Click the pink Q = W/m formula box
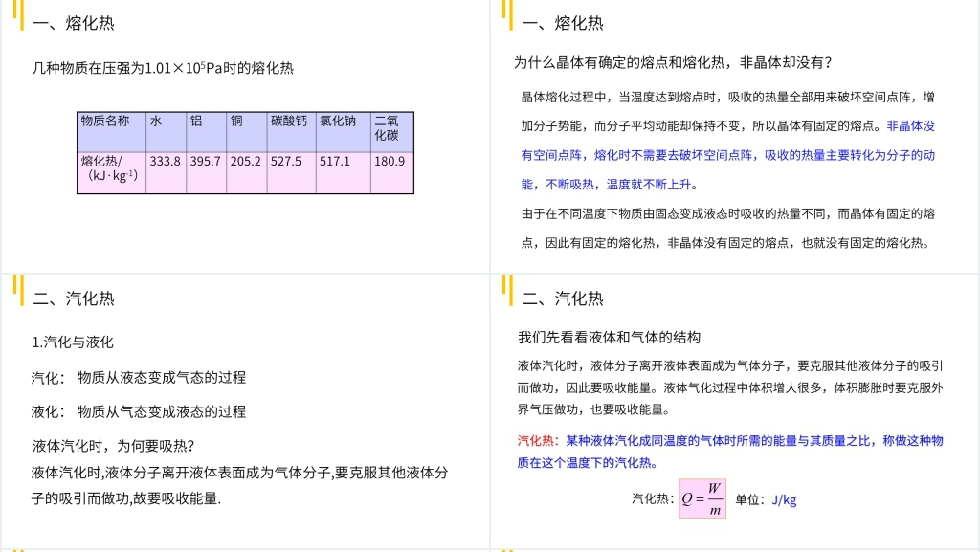 (x=702, y=498)
